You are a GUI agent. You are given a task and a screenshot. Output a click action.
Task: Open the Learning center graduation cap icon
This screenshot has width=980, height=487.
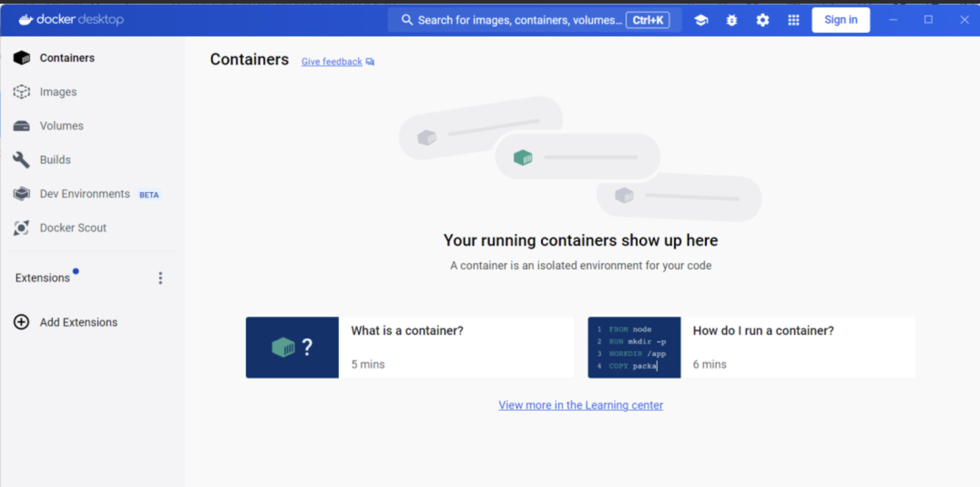point(701,20)
